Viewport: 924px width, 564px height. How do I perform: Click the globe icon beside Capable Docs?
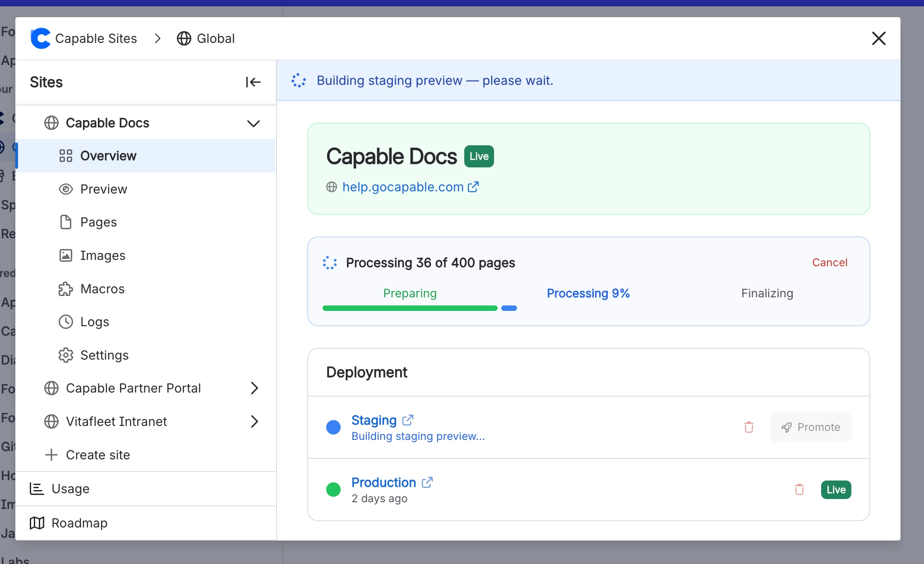pos(51,123)
